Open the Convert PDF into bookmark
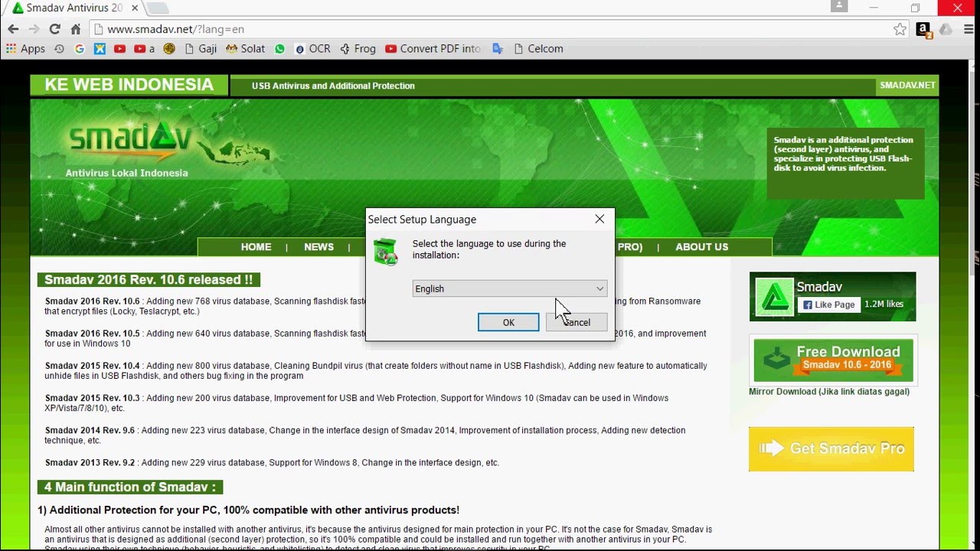Viewport: 980px width, 551px height. click(x=433, y=48)
